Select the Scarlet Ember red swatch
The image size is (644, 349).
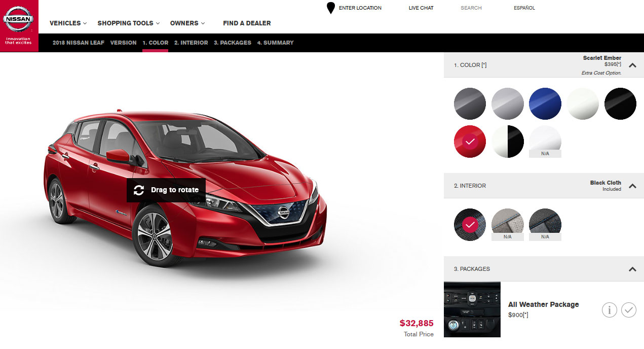coord(470,142)
